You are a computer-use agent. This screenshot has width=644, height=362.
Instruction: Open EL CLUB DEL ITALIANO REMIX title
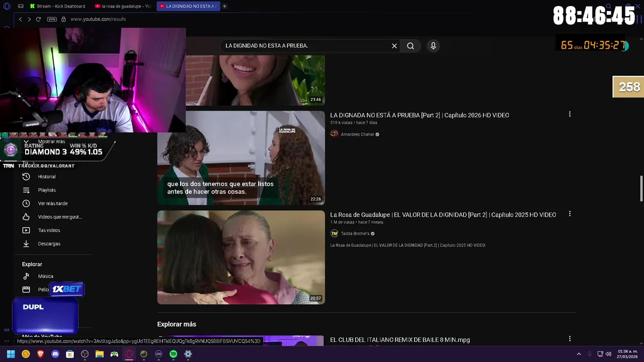click(400, 340)
